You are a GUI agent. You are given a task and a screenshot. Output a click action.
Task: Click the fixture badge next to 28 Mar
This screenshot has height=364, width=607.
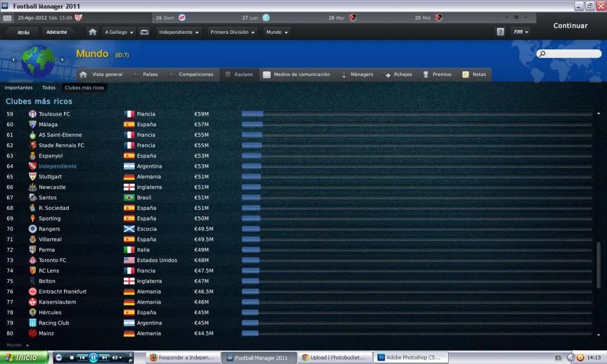(x=353, y=18)
